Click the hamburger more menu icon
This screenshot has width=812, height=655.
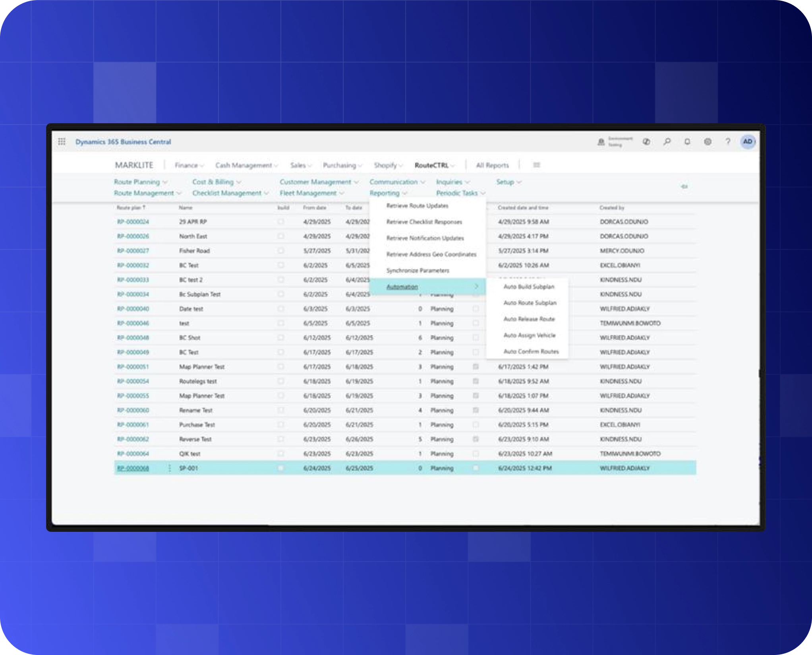click(x=536, y=165)
